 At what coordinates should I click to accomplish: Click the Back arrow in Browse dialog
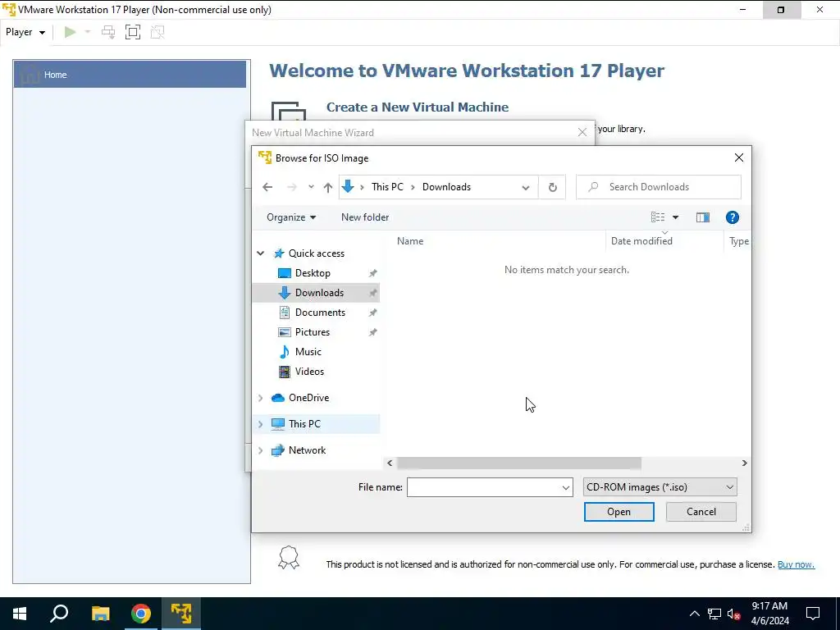267,187
